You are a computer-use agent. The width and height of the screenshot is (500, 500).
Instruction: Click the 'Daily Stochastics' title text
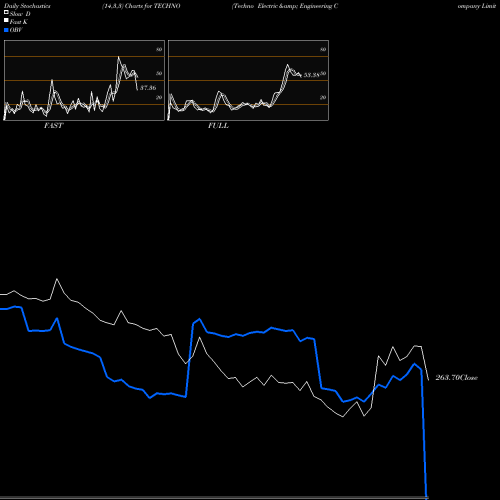(x=27, y=6)
